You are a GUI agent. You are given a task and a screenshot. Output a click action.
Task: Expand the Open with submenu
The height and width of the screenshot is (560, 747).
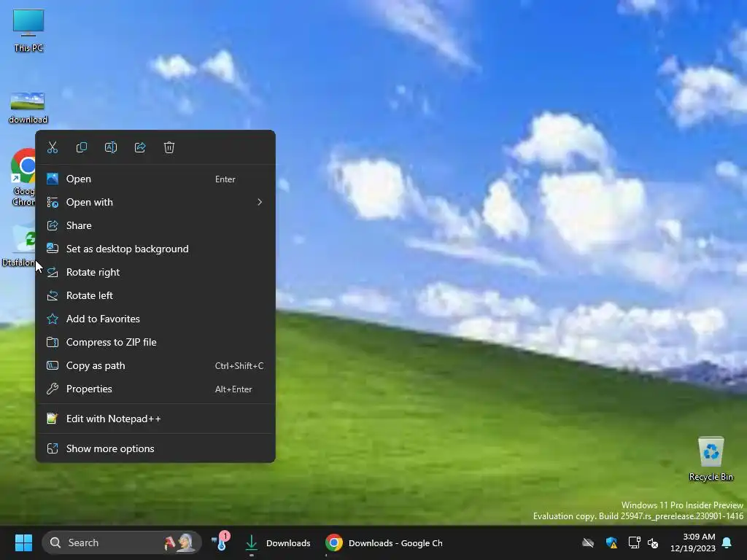[155, 203]
